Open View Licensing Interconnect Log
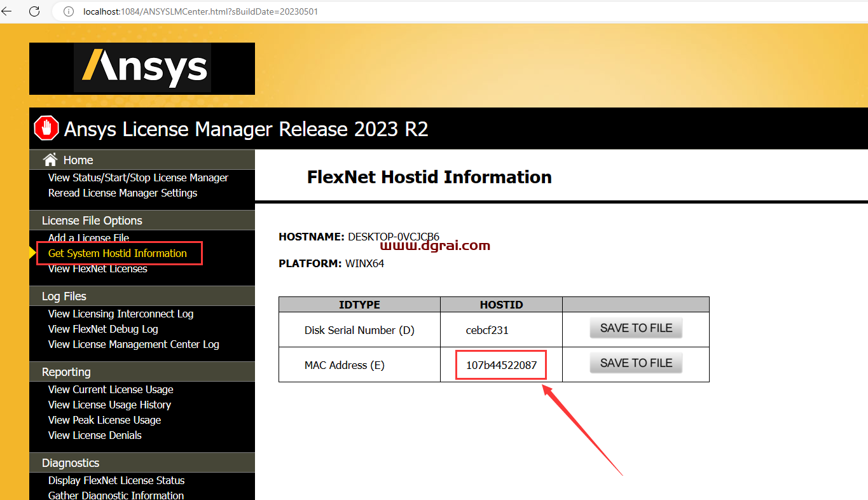 [121, 314]
